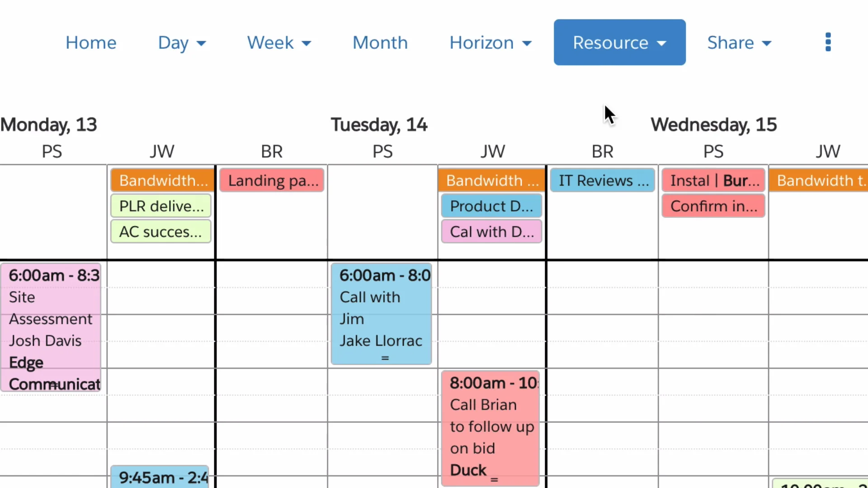The height and width of the screenshot is (488, 868).
Task: Select the Cal with D... event
Action: pyautogui.click(x=491, y=232)
